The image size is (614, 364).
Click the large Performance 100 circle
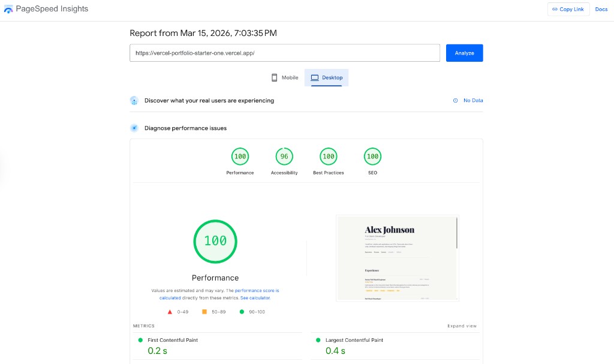click(x=215, y=241)
